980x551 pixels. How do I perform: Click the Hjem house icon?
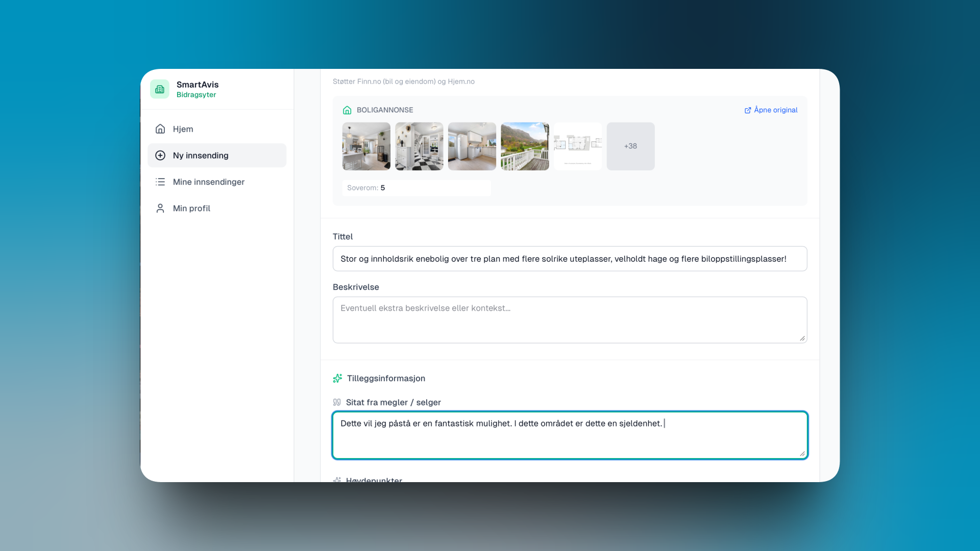coord(160,129)
